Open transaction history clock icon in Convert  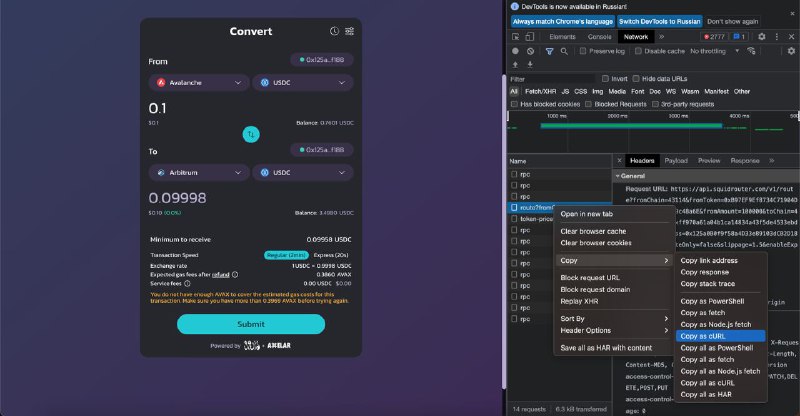[x=334, y=31]
